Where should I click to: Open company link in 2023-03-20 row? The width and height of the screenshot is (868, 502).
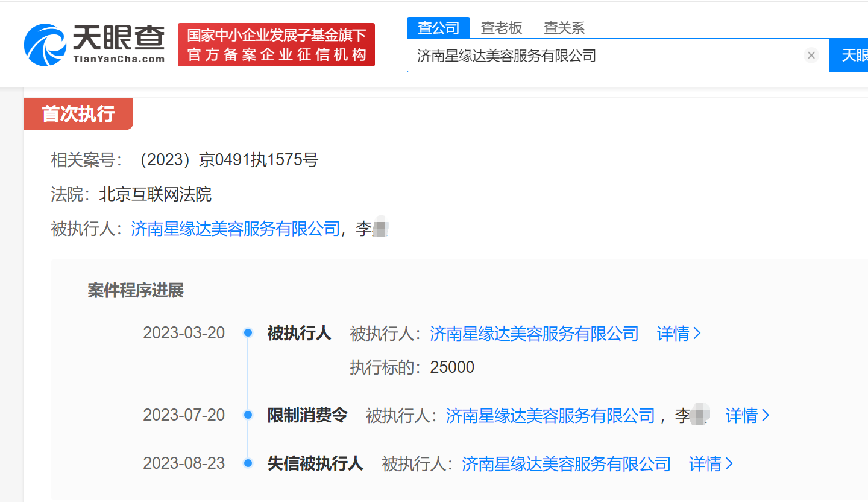534,334
